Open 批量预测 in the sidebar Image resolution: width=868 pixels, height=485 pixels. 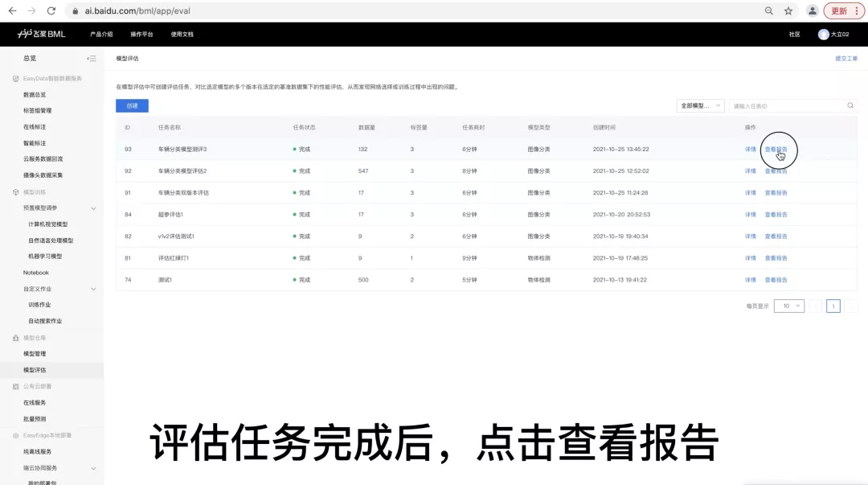(x=35, y=419)
